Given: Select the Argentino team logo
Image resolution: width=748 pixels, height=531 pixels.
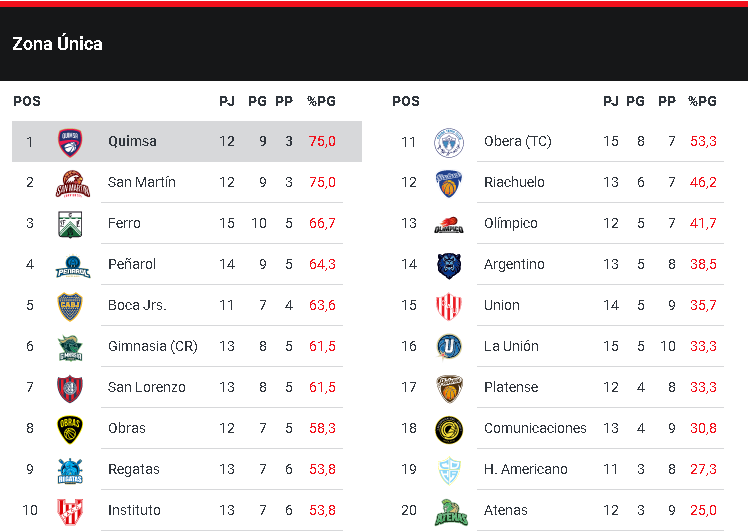Looking at the screenshot, I should click(x=449, y=265).
